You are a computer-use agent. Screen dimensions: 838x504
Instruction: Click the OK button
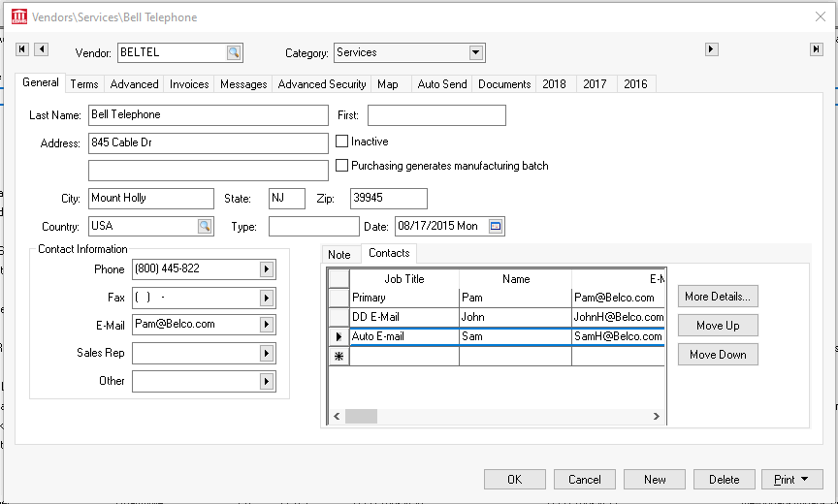coord(515,480)
